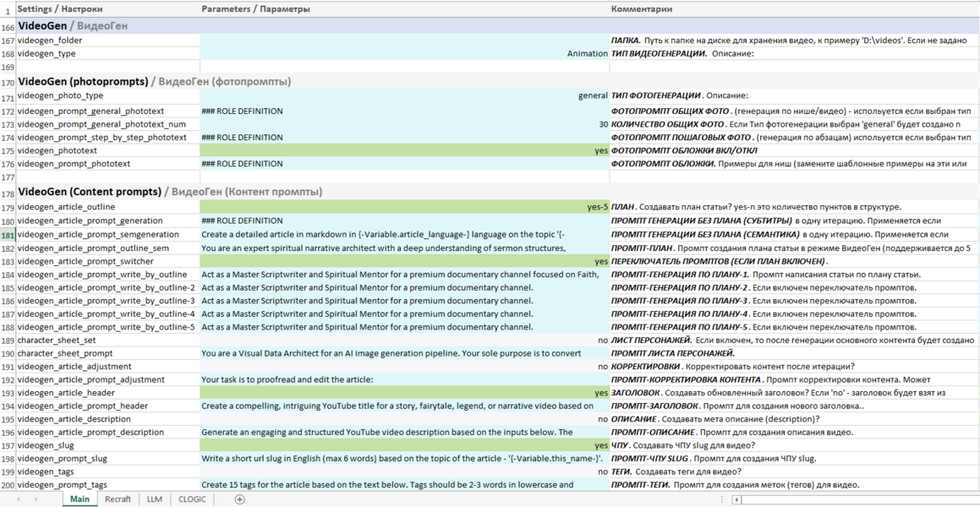Viewport: 980px width, 507px height.
Task: Click the tab bar resize handle dots
Action: pos(721,499)
